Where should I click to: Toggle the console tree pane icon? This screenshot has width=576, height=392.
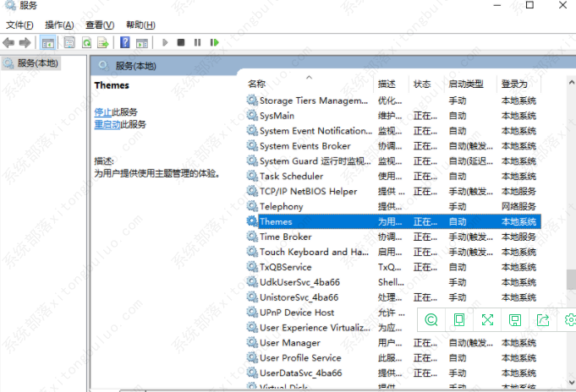[x=47, y=43]
